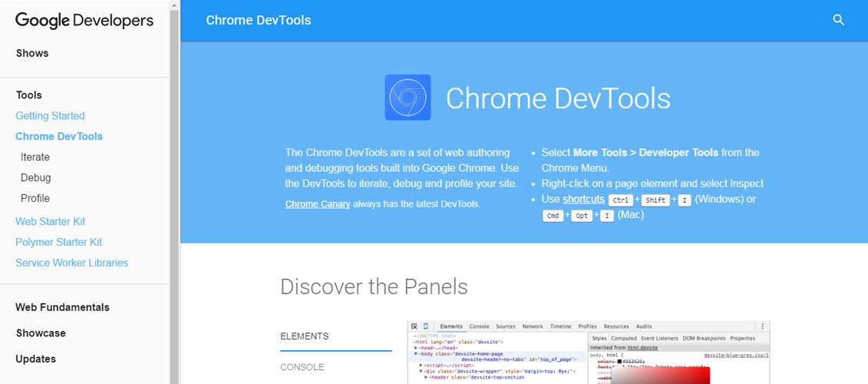Click Console tab in DevTools screenshot toolbar
Screen dimensions: 868x384
pyautogui.click(x=480, y=326)
